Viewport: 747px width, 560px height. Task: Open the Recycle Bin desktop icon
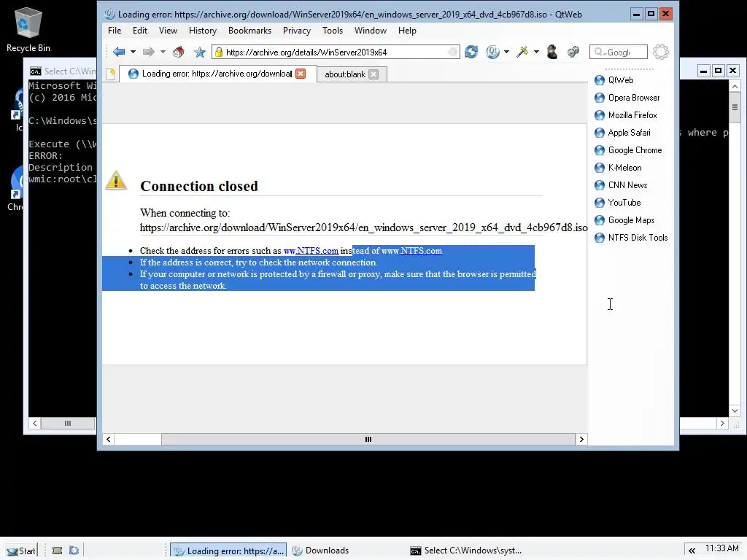click(28, 29)
